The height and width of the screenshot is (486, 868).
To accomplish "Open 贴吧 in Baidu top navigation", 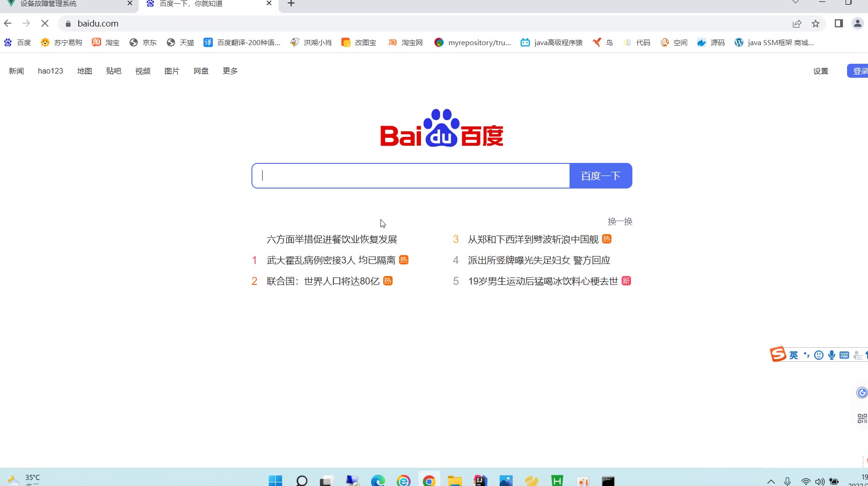I will click(114, 71).
